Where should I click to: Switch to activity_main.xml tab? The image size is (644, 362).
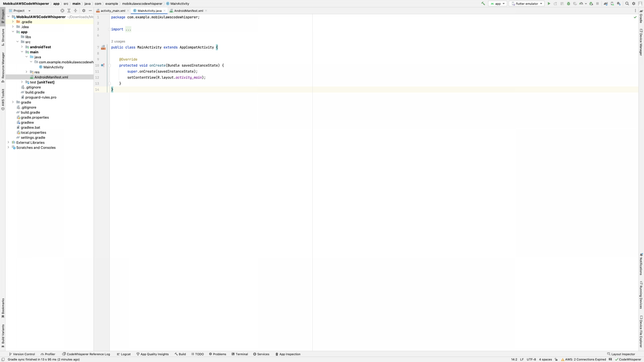click(x=112, y=10)
